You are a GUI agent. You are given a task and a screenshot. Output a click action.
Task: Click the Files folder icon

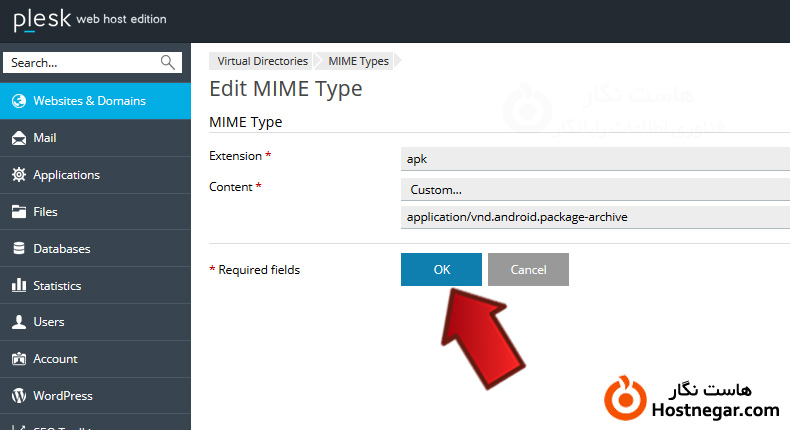point(18,212)
